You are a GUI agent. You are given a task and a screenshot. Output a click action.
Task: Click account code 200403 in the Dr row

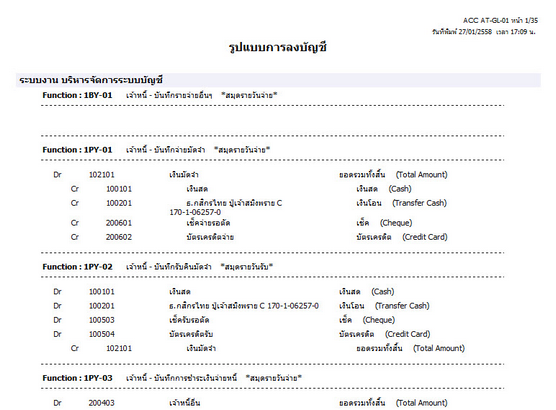[102, 403]
